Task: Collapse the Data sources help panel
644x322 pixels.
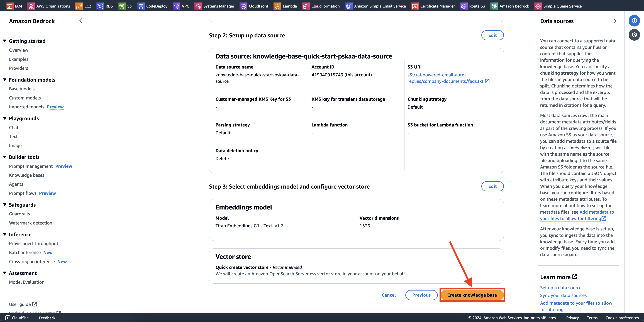Action: (615, 21)
